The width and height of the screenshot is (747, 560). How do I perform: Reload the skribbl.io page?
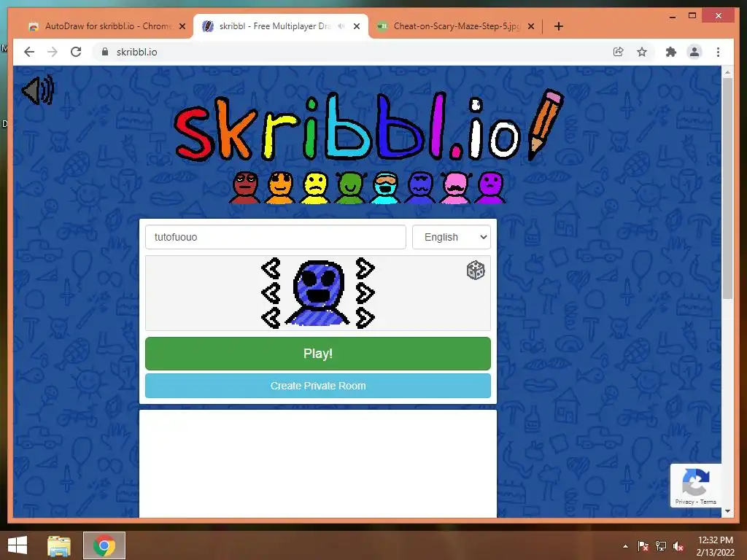pyautogui.click(x=76, y=52)
